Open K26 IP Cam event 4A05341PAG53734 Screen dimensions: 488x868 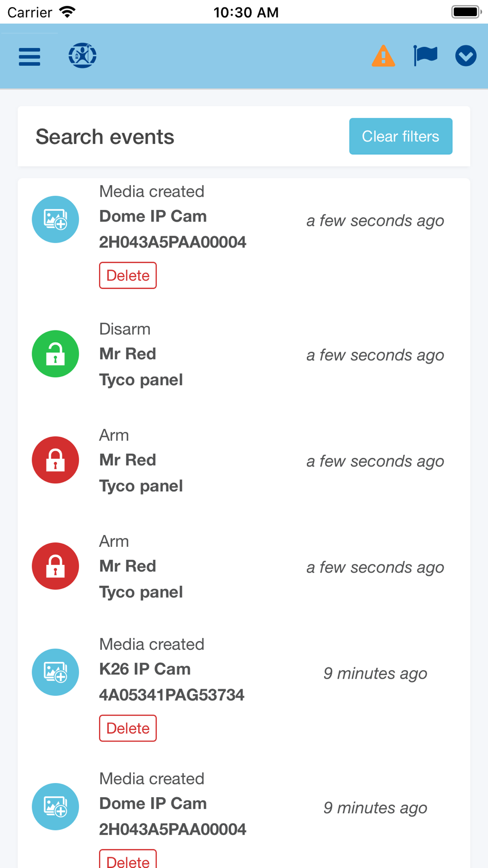[171, 695]
